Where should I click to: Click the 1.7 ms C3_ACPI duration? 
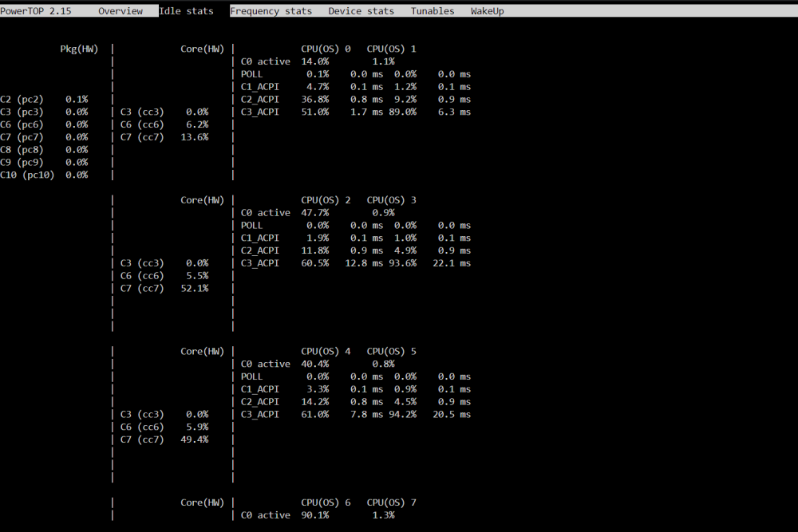click(366, 112)
